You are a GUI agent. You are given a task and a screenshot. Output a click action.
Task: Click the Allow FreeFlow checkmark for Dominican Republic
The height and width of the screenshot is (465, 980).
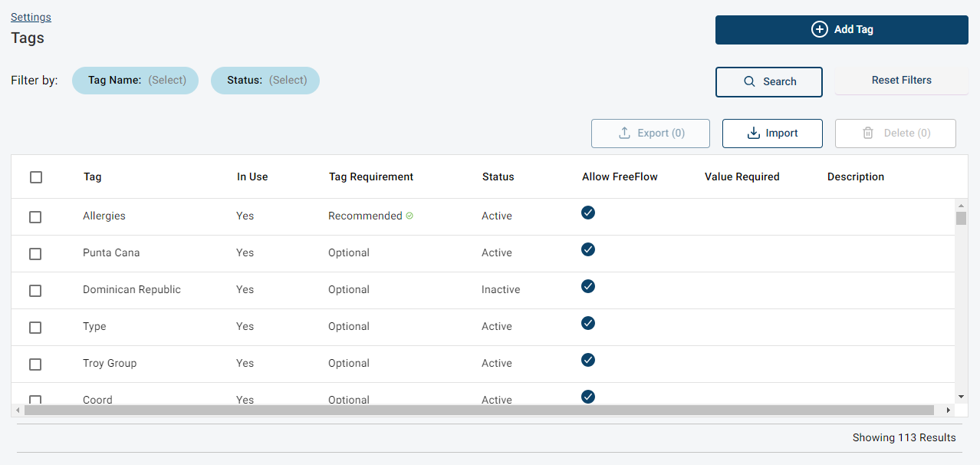pyautogui.click(x=588, y=286)
